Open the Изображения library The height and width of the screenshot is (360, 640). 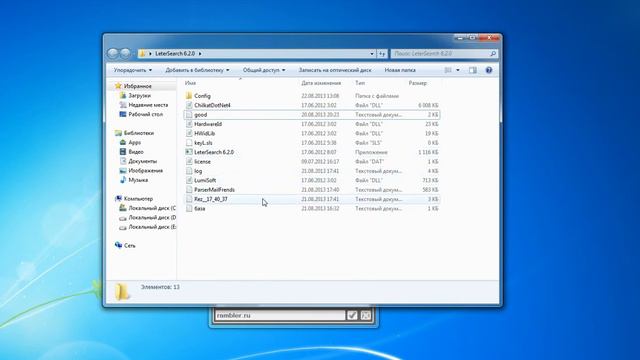(146, 171)
